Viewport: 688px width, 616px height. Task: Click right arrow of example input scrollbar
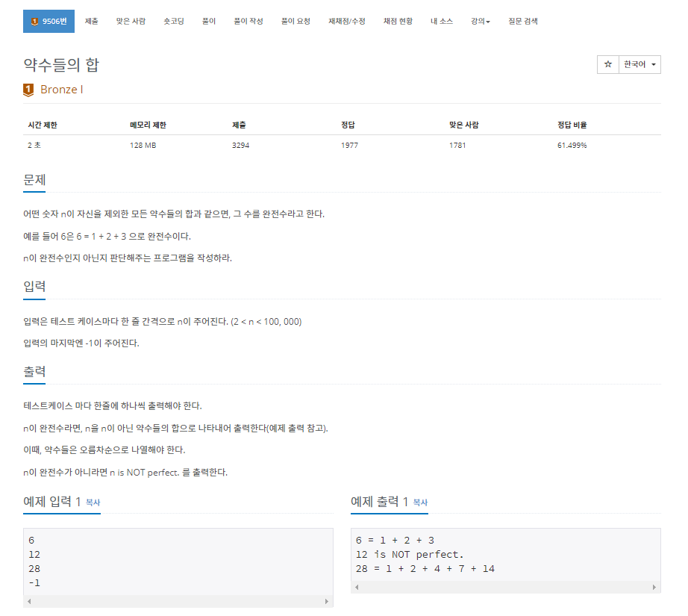(326, 601)
